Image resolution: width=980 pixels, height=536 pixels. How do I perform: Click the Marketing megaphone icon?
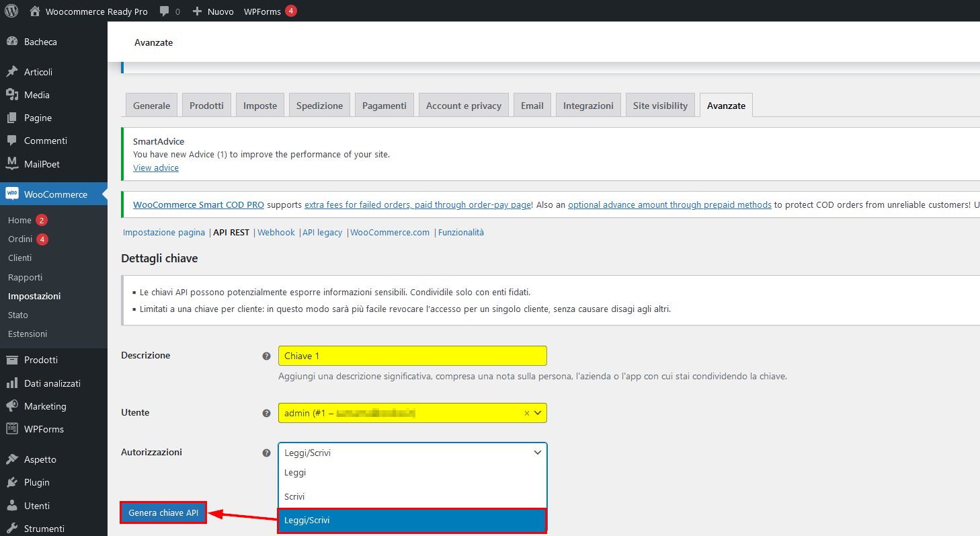point(12,406)
